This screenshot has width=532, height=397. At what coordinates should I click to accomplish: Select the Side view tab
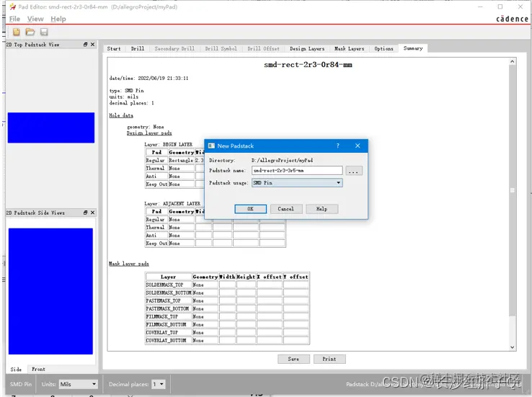click(16, 369)
